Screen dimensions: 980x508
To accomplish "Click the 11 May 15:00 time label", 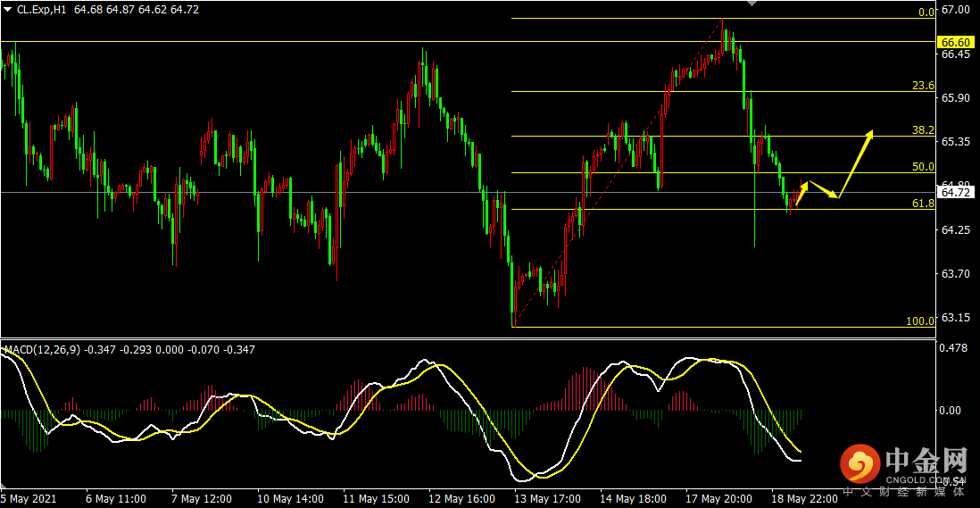I will (376, 499).
